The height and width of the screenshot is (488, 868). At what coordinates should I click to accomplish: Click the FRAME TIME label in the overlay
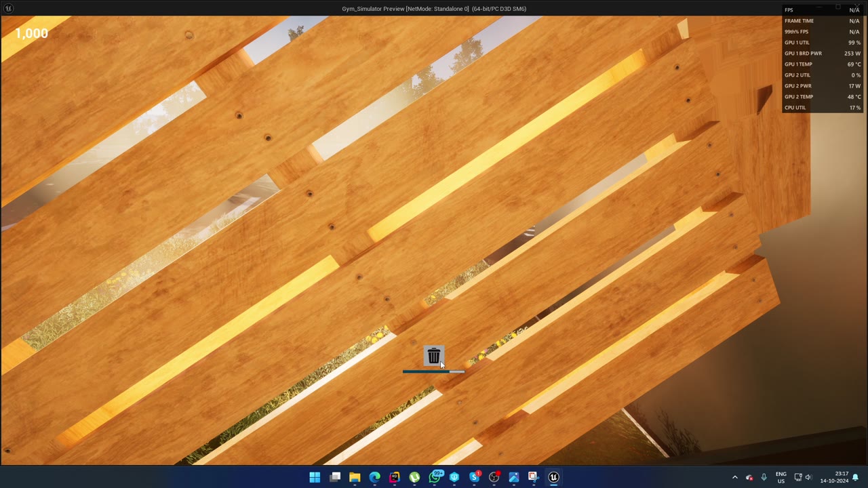point(799,21)
